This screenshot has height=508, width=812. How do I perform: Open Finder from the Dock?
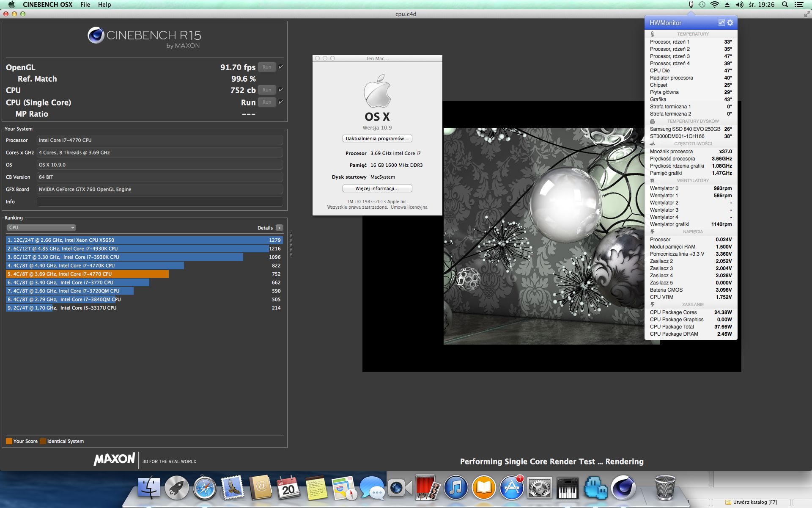[x=148, y=488]
